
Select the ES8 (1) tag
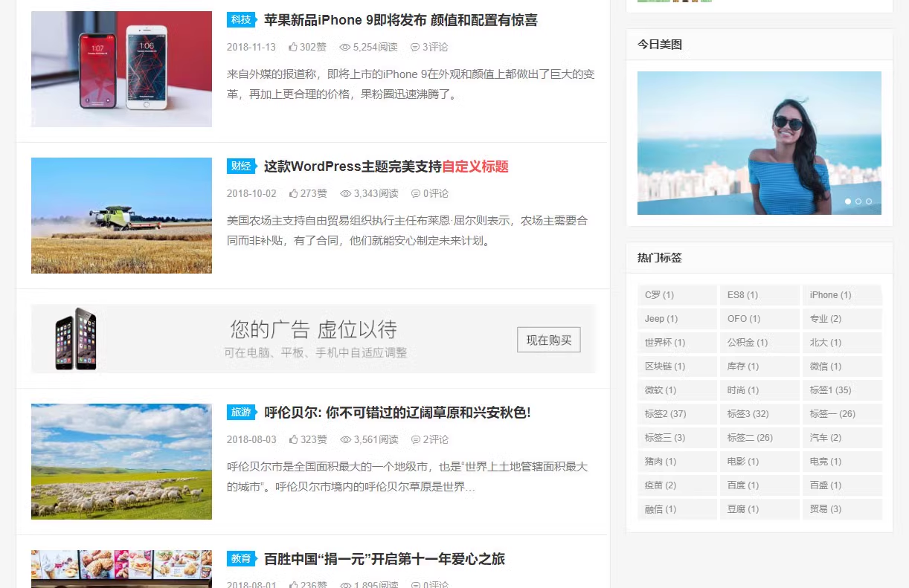tap(759, 295)
